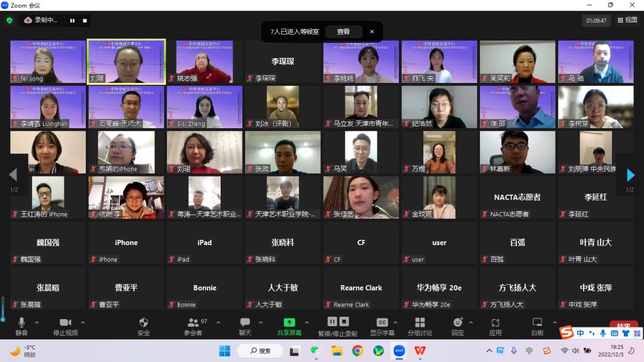
Task: Pause recording in the top recording bar
Action: 73,20
